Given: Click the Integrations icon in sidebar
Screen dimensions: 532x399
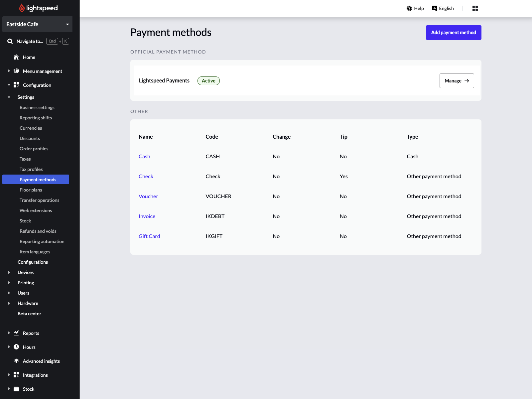Looking at the screenshot, I should coord(16,375).
